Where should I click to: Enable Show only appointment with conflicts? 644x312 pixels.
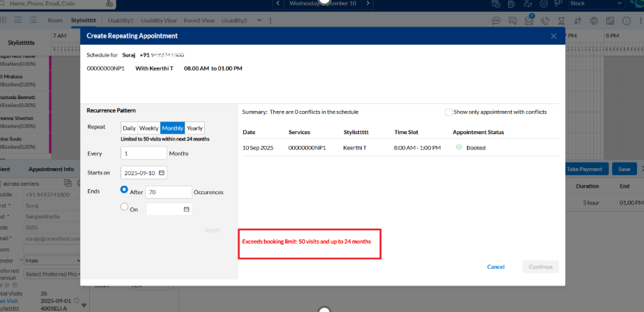click(x=449, y=112)
